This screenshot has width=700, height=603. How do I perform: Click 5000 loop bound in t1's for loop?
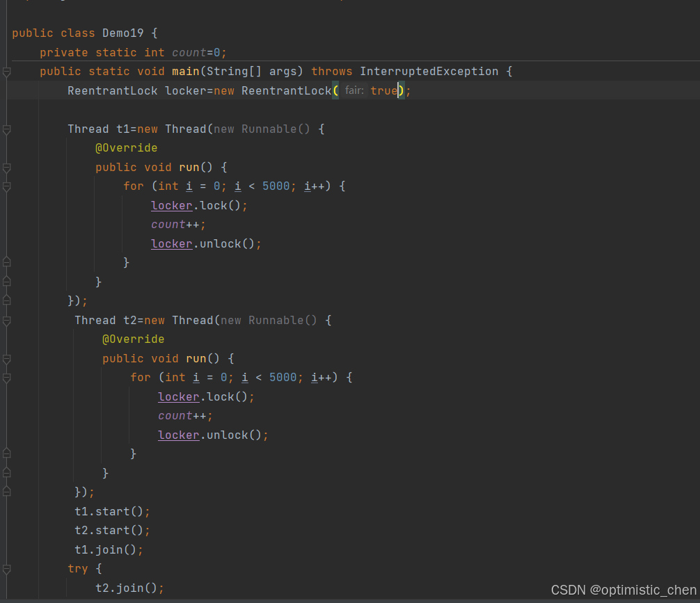(x=276, y=186)
